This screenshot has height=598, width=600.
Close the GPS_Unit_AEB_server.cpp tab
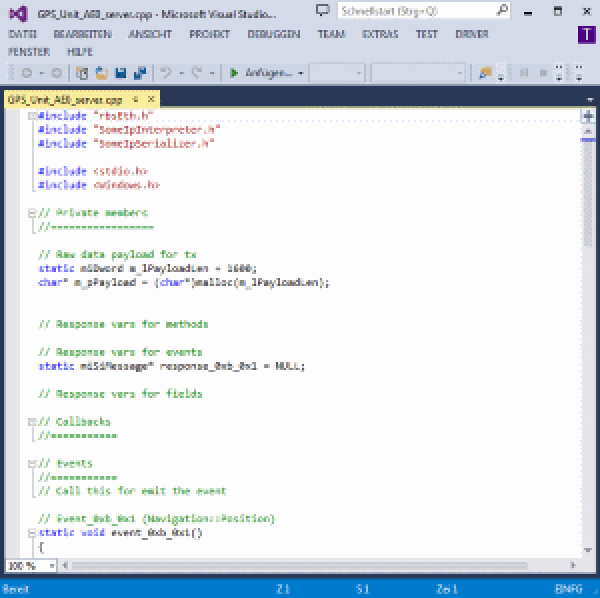tap(151, 100)
